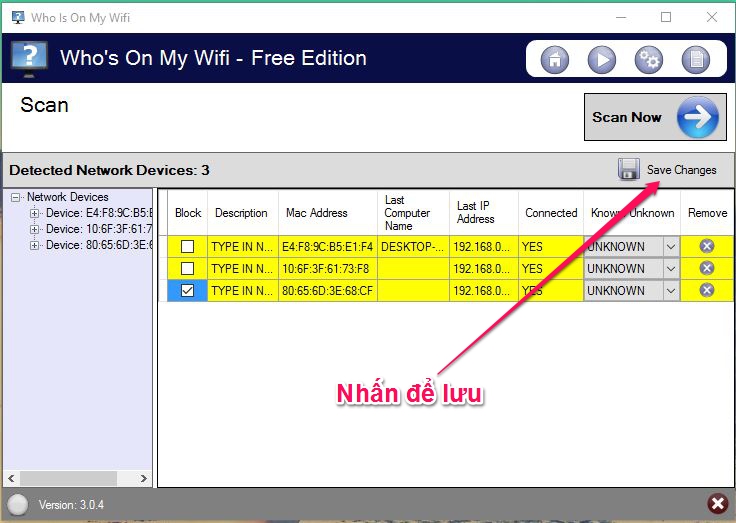Click the Connected column header

tap(551, 213)
